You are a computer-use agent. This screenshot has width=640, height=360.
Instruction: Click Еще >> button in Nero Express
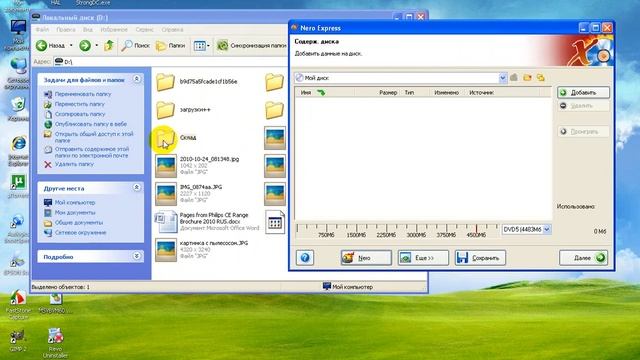[423, 258]
